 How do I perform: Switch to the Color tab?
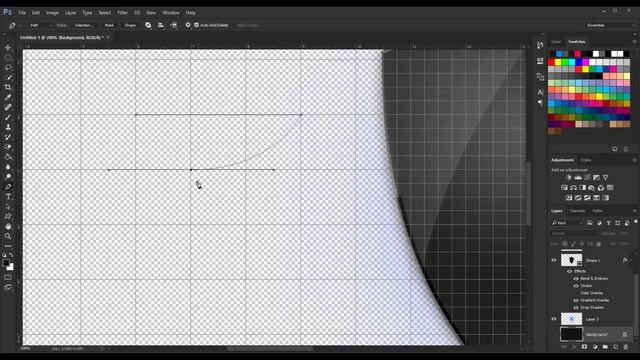[x=556, y=42]
